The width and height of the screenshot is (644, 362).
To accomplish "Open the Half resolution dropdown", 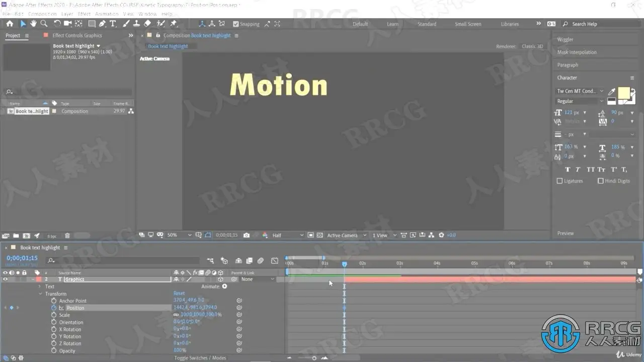I will point(288,235).
